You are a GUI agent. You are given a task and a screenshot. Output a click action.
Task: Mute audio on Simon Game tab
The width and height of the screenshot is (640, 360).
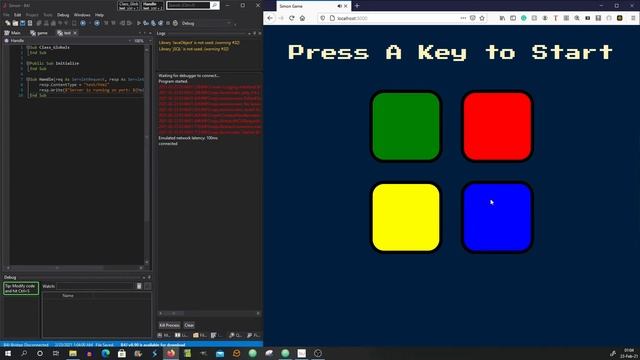[340, 6]
